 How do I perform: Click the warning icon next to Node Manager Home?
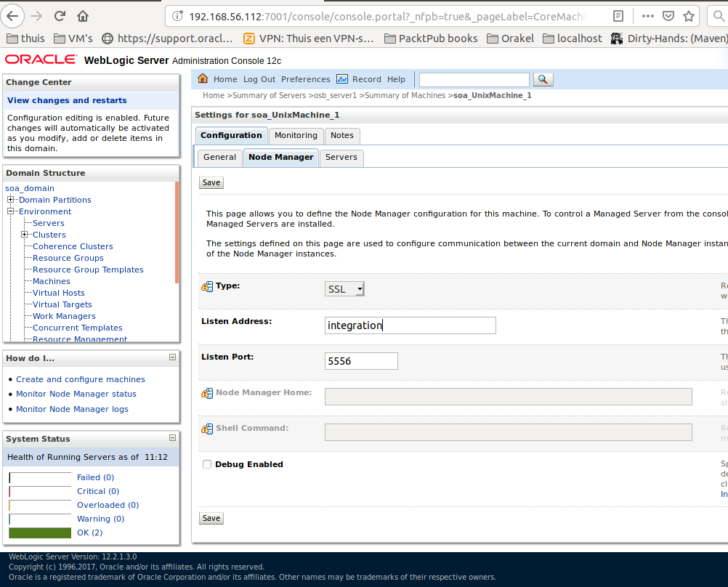coord(207,393)
